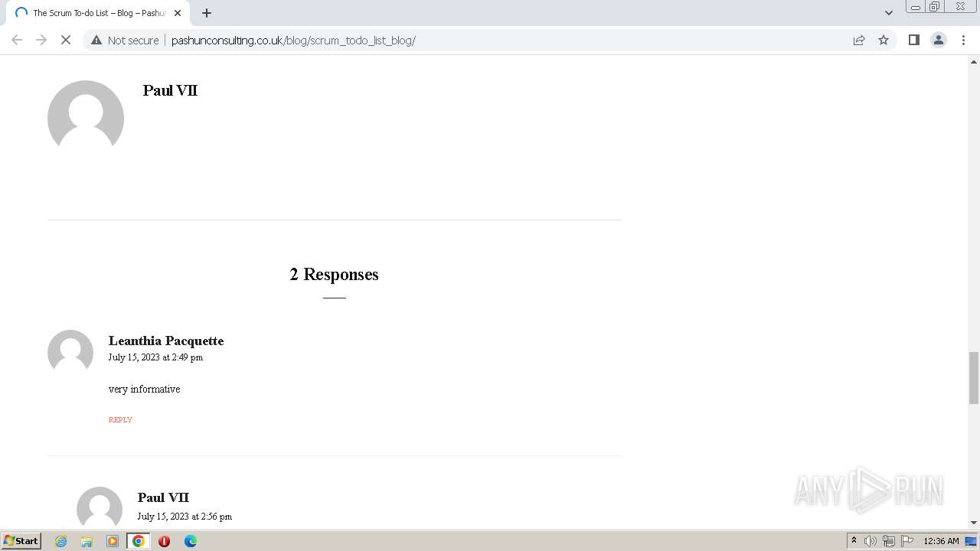Open the red Opera taskbar icon
This screenshot has width=980, height=551.
164,541
